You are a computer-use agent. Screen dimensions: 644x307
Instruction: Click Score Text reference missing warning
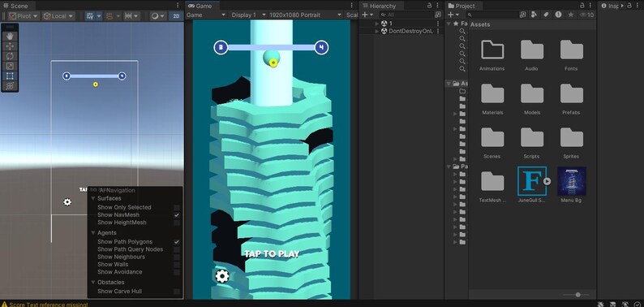tap(45, 305)
